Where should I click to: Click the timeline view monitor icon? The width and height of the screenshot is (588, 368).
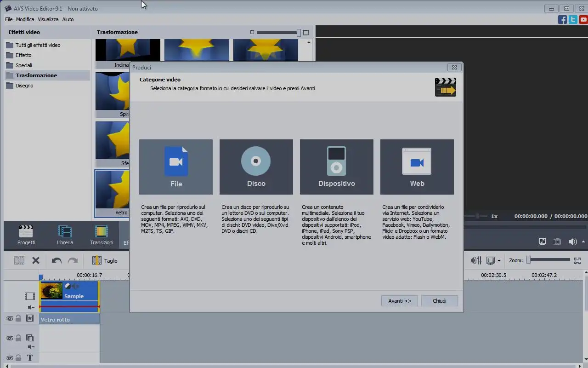490,260
